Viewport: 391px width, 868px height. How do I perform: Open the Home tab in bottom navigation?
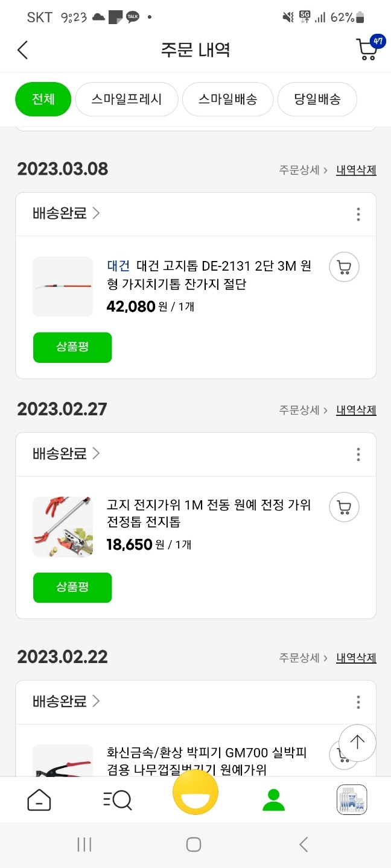tap(39, 800)
